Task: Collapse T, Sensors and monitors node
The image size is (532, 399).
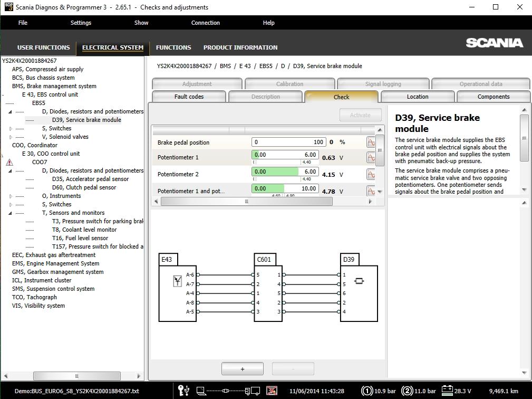Action: point(10,213)
